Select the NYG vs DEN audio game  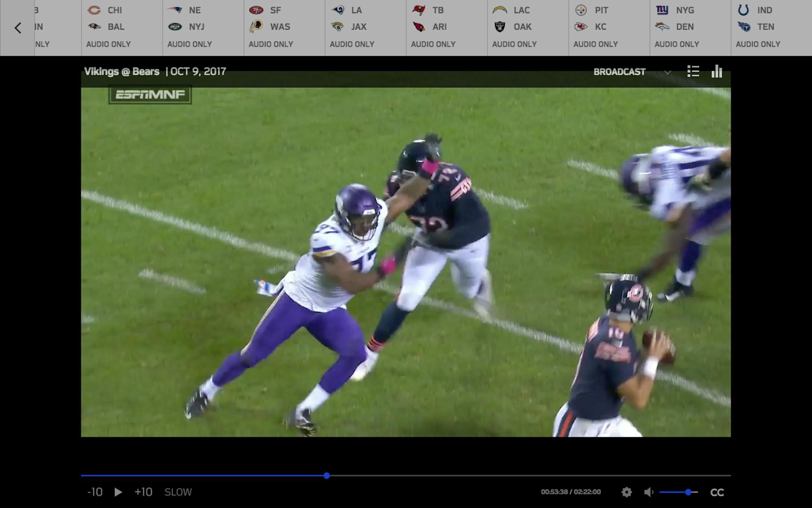(x=690, y=28)
